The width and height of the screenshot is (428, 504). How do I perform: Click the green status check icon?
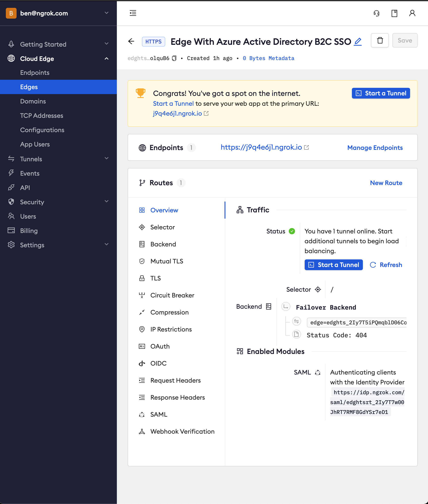tap(292, 231)
